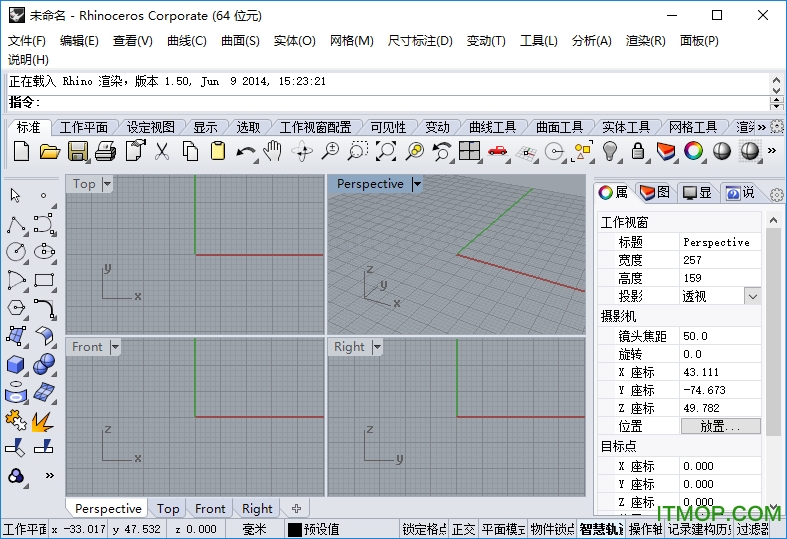Click the Print icon
The width and height of the screenshot is (787, 539).
[105, 151]
